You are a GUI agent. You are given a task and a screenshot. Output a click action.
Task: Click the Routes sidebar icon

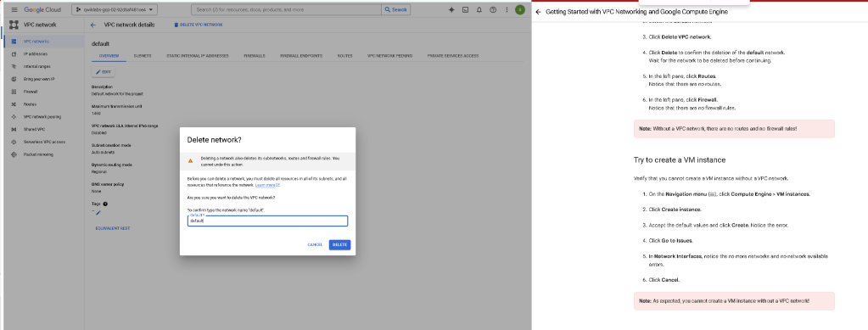14,104
